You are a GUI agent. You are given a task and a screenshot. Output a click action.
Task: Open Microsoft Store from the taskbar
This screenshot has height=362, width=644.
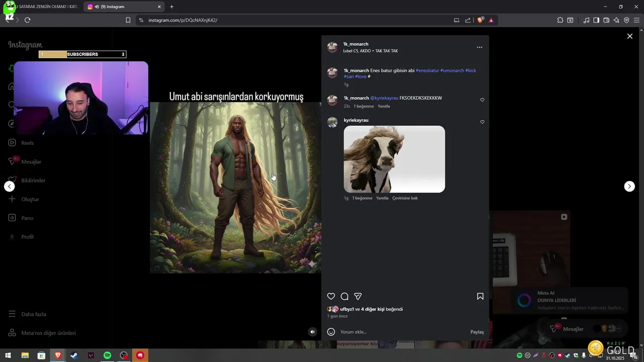pos(41,355)
